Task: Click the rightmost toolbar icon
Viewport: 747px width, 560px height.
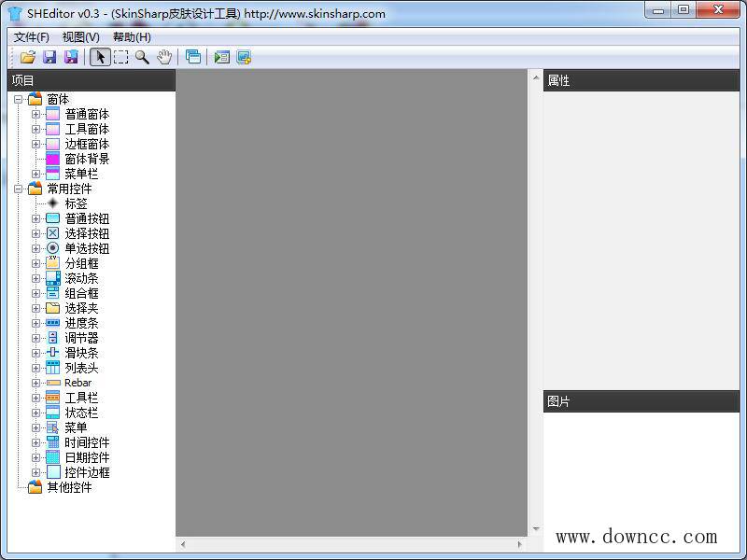Action: tap(244, 57)
